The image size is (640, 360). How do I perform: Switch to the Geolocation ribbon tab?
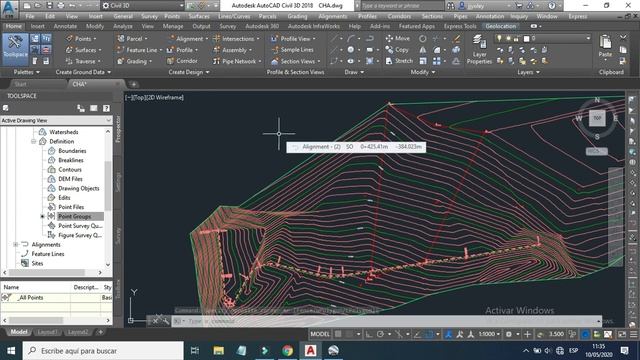pyautogui.click(x=501, y=26)
